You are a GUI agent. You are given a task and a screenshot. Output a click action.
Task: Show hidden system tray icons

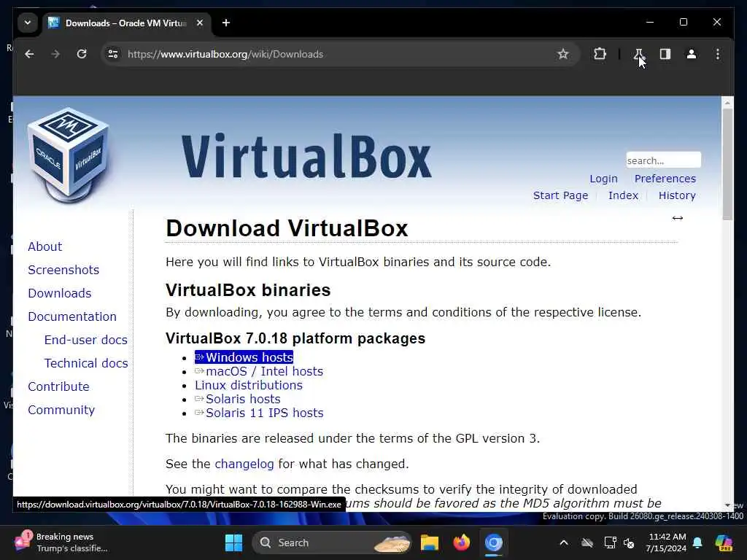pyautogui.click(x=564, y=542)
